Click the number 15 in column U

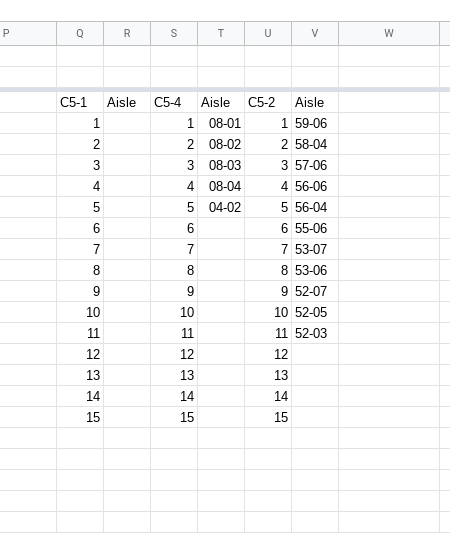[x=268, y=417]
